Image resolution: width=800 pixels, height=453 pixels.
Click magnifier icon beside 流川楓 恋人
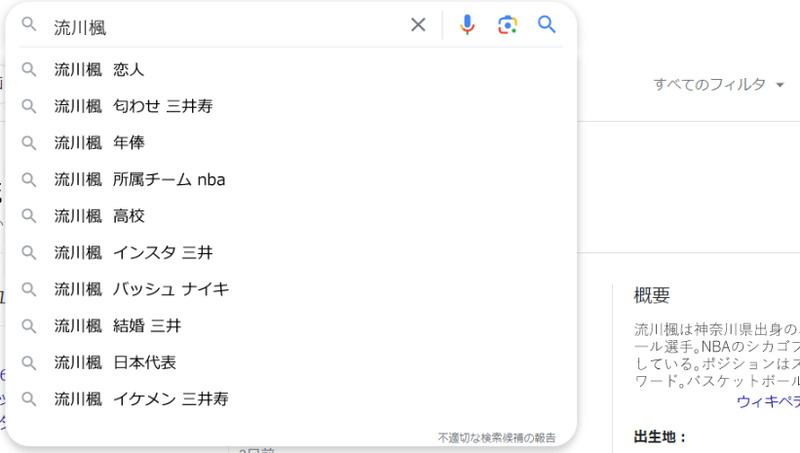[29, 70]
